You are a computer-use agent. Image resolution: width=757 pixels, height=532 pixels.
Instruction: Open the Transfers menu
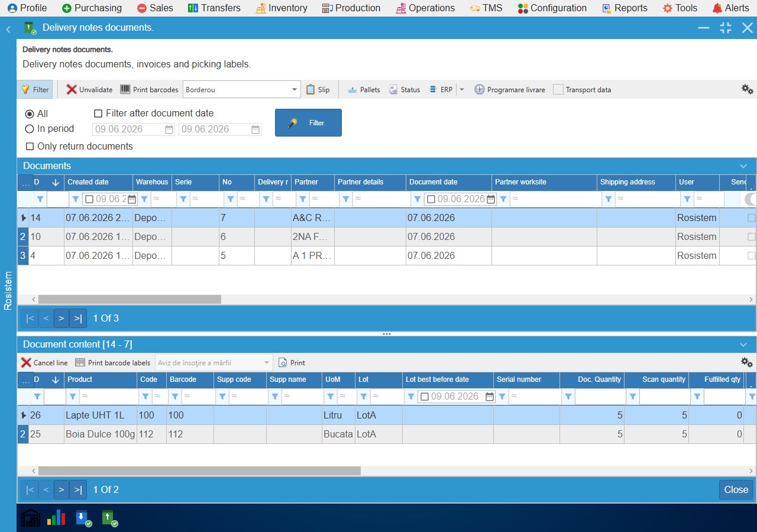(214, 8)
